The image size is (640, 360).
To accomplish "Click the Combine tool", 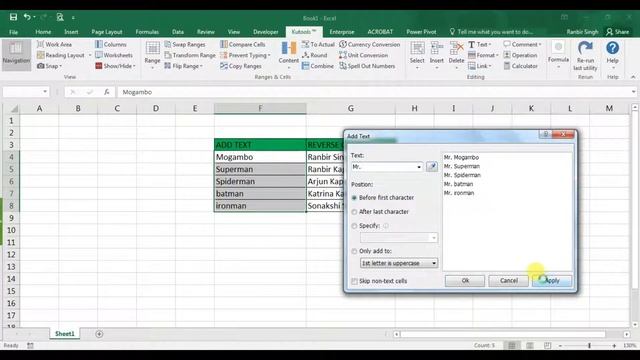I will pos(318,66).
